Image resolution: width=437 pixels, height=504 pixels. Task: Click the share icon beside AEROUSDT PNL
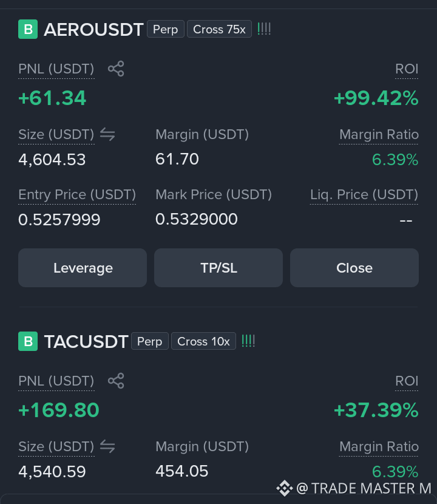(116, 69)
